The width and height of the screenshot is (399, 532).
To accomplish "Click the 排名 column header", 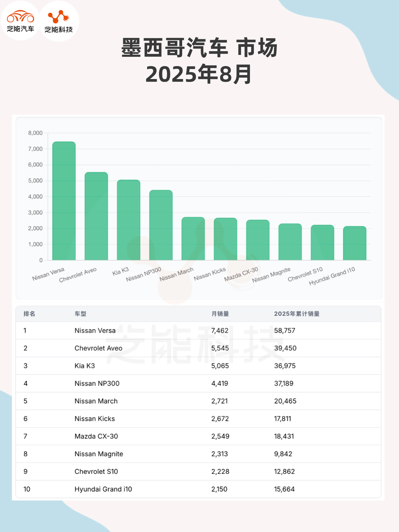I will (x=30, y=314).
